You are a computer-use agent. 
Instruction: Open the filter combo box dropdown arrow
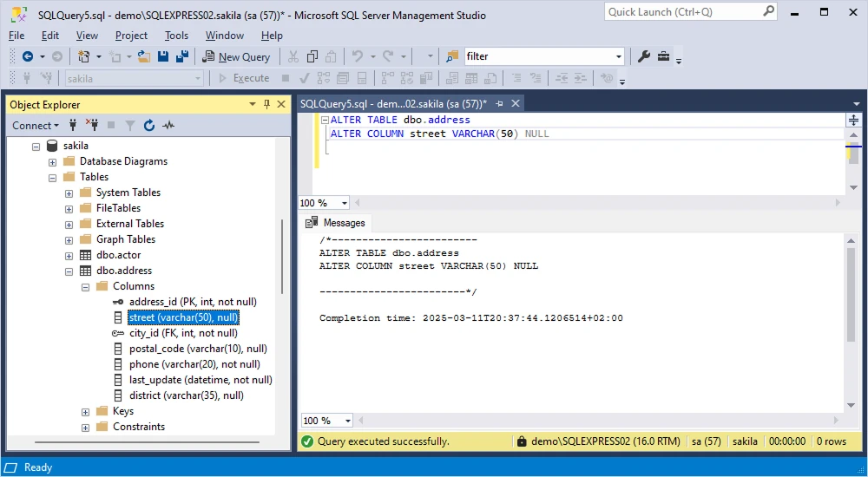(618, 56)
